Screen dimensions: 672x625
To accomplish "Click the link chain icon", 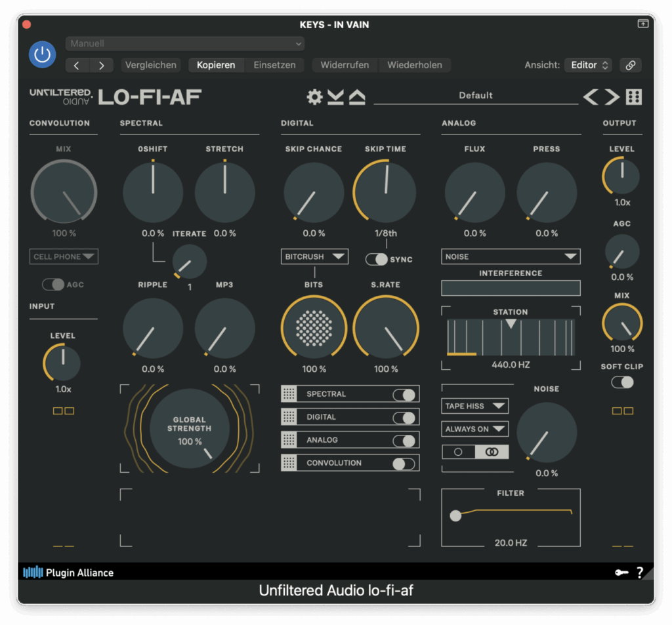I will click(630, 65).
